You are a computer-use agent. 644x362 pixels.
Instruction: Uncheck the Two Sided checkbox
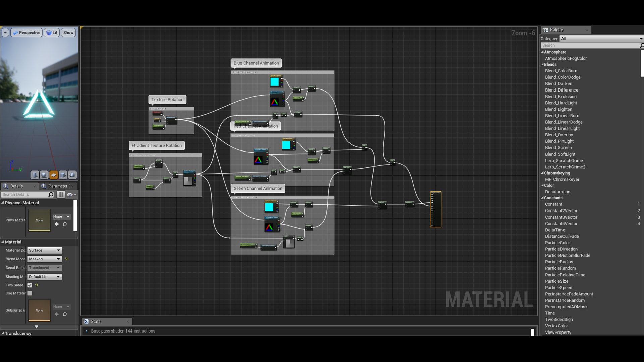tap(30, 285)
